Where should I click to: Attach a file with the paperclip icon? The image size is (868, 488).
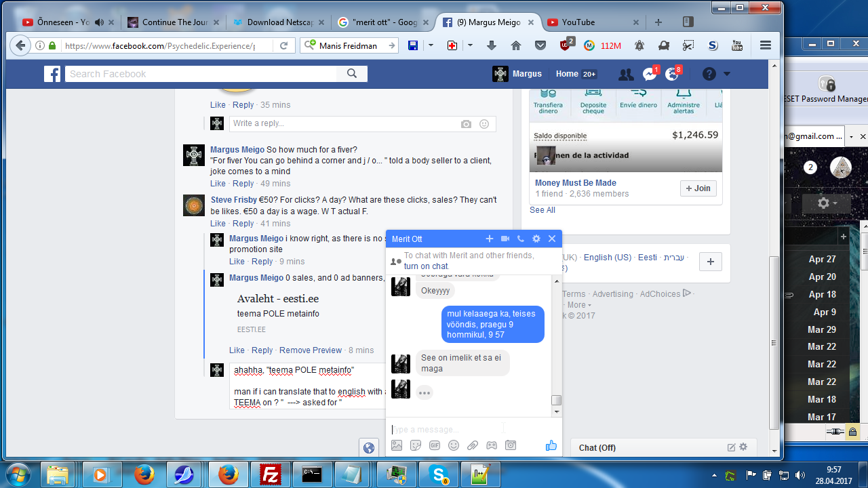pyautogui.click(x=473, y=445)
